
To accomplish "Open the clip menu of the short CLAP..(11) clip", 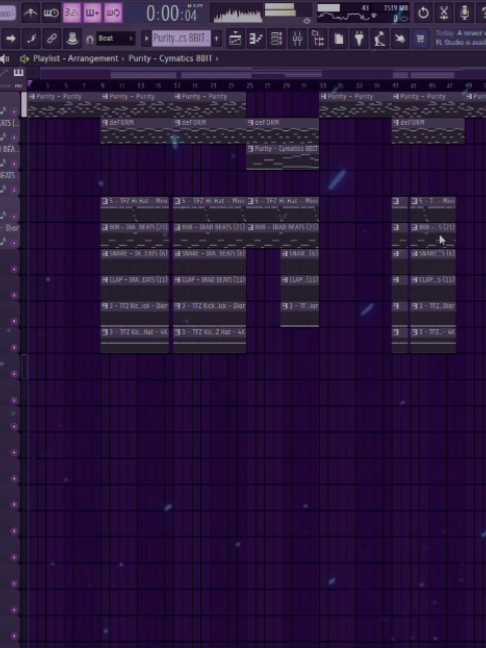I will [x=285, y=280].
